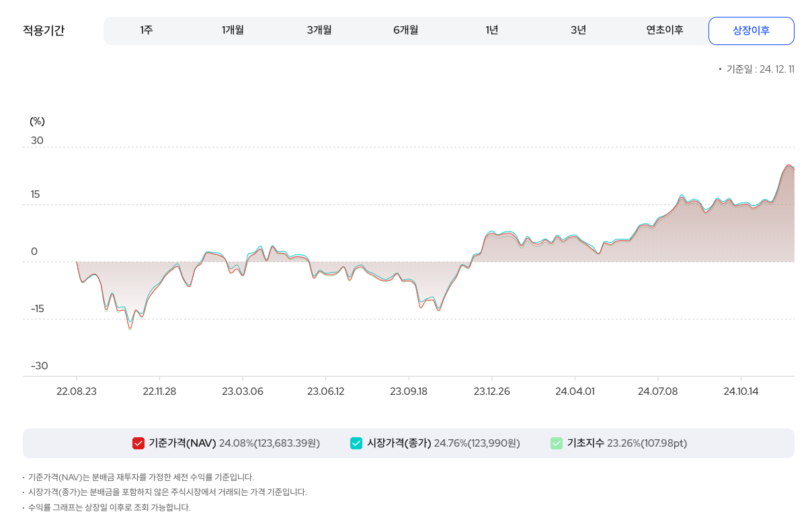Screen dimensions: 812x520
Task: Click the 시장가격(종가) legend label
Action: [x=399, y=443]
